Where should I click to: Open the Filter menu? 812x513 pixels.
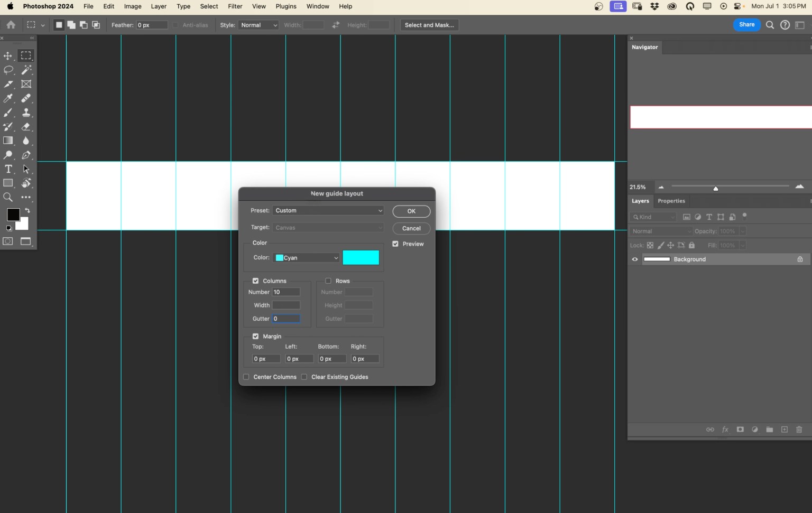click(235, 6)
